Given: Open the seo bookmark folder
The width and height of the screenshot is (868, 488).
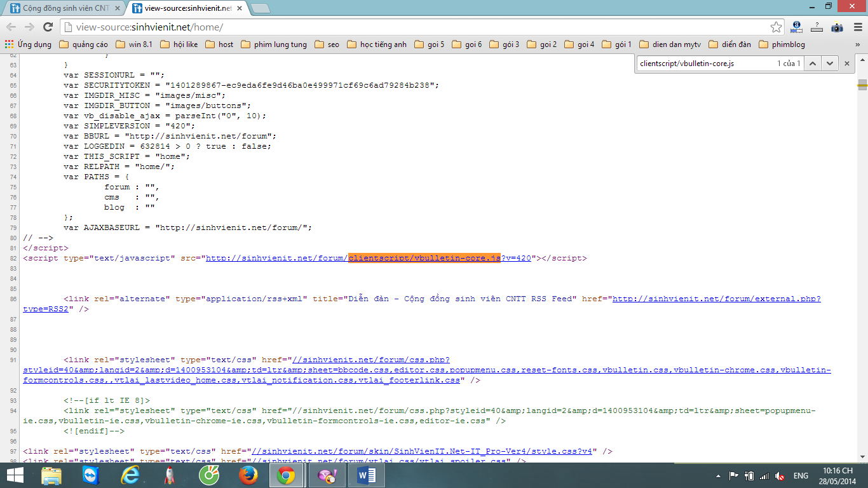Looking at the screenshot, I should click(x=327, y=44).
